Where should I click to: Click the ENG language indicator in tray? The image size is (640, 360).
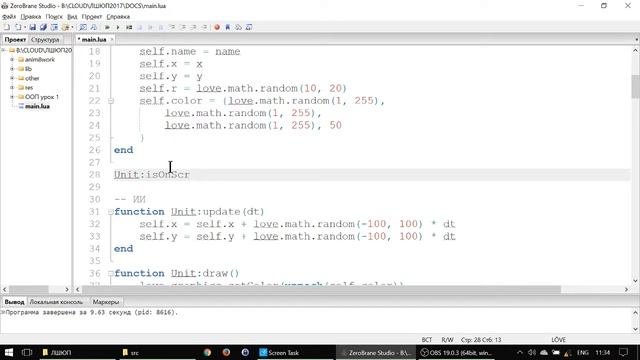tap(582, 353)
